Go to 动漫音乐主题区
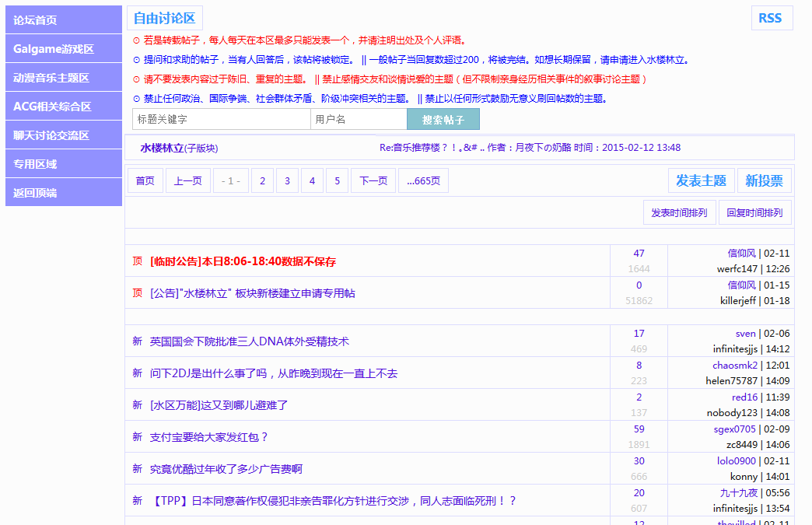Screen dimensions: 812x525 pyautogui.click(x=63, y=78)
